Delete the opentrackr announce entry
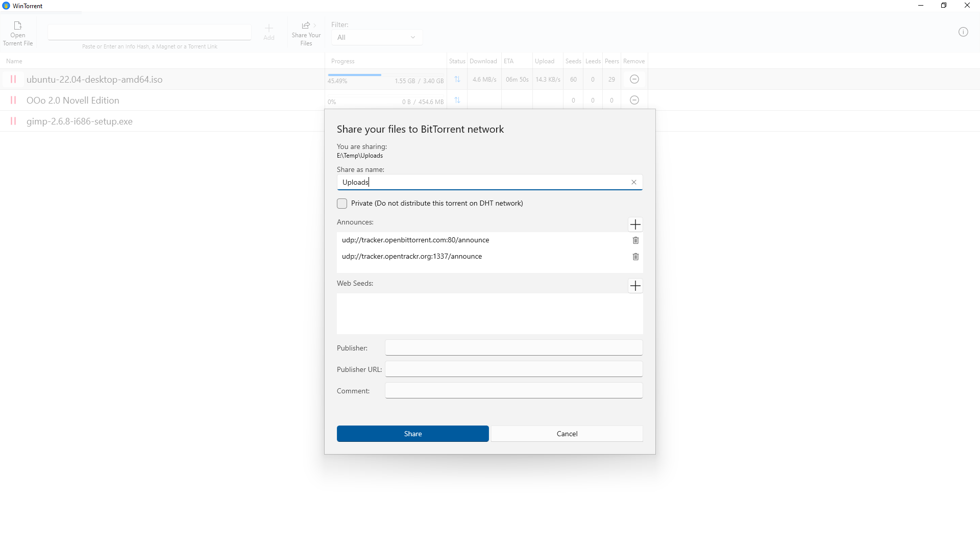The height and width of the screenshot is (551, 980). pos(635,257)
